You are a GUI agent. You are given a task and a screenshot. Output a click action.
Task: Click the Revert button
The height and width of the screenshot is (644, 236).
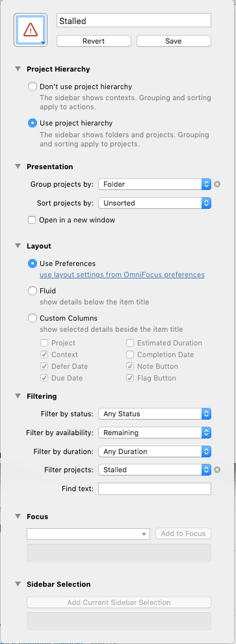[x=94, y=41]
